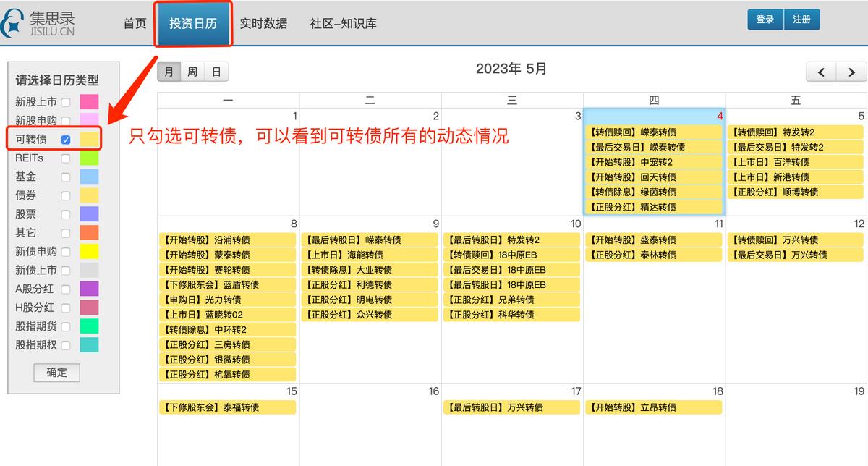This screenshot has height=466, width=868.
Task: Open the 实时数据 menu item
Action: (264, 23)
